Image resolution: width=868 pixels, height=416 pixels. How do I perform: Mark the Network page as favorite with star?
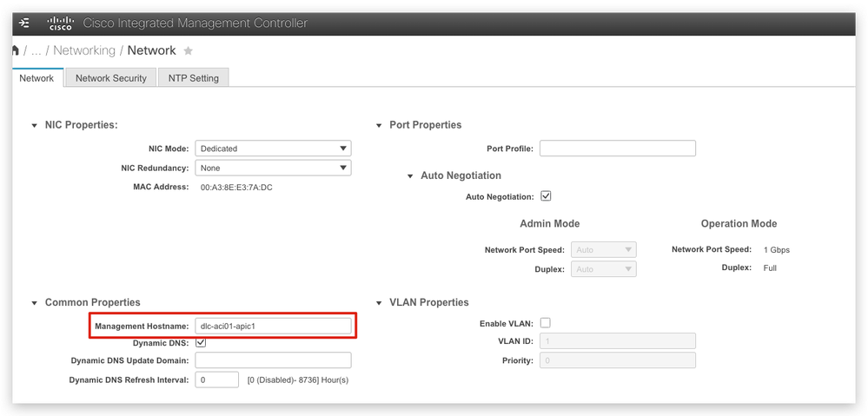[x=189, y=51]
